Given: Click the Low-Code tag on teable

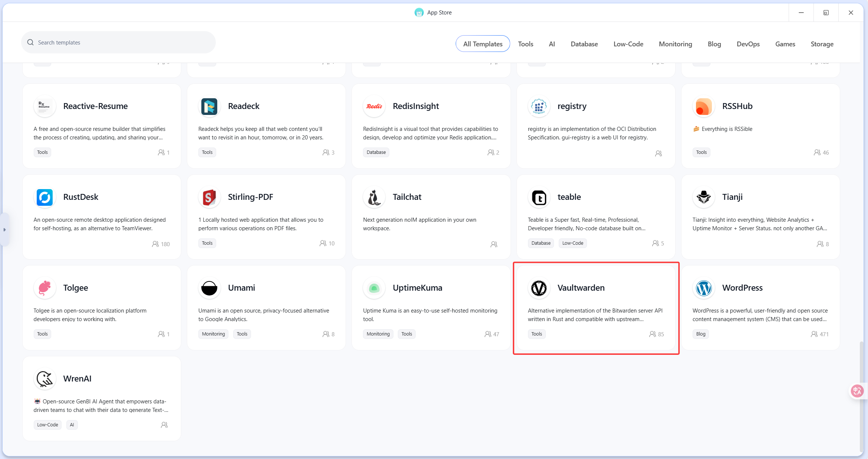Looking at the screenshot, I should pyautogui.click(x=572, y=243).
